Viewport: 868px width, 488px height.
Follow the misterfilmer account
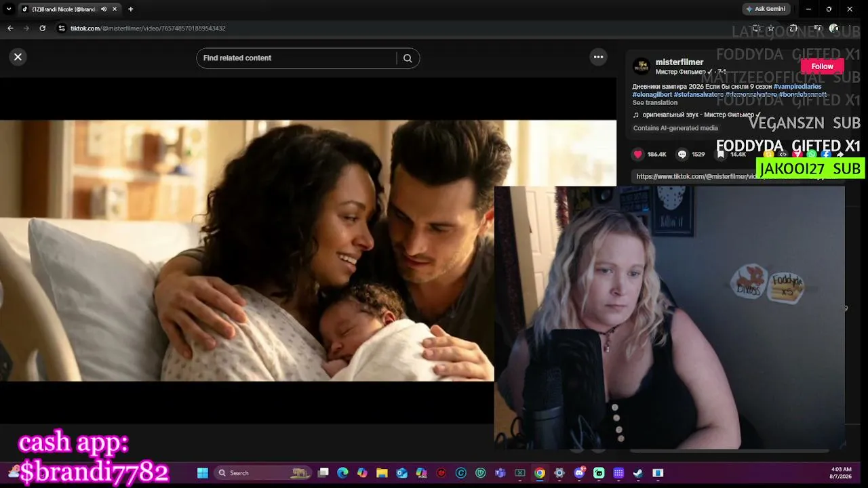tap(822, 66)
